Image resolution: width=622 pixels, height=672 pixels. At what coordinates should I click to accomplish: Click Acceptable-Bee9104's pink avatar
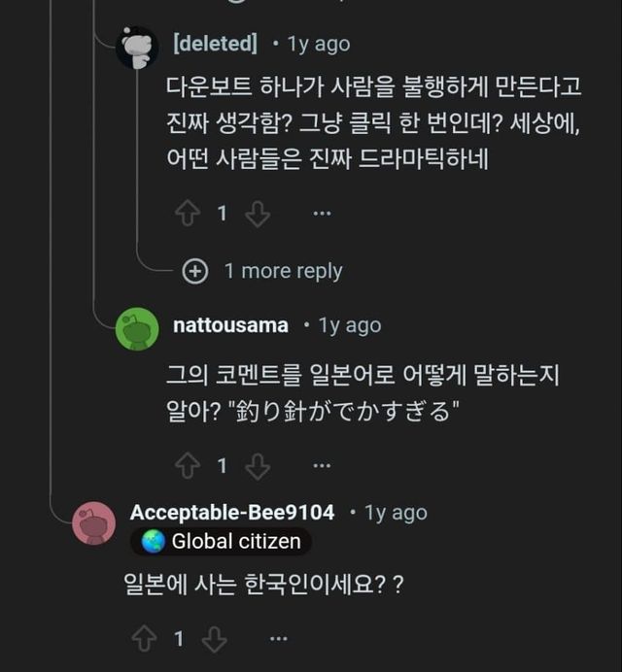[x=94, y=522]
